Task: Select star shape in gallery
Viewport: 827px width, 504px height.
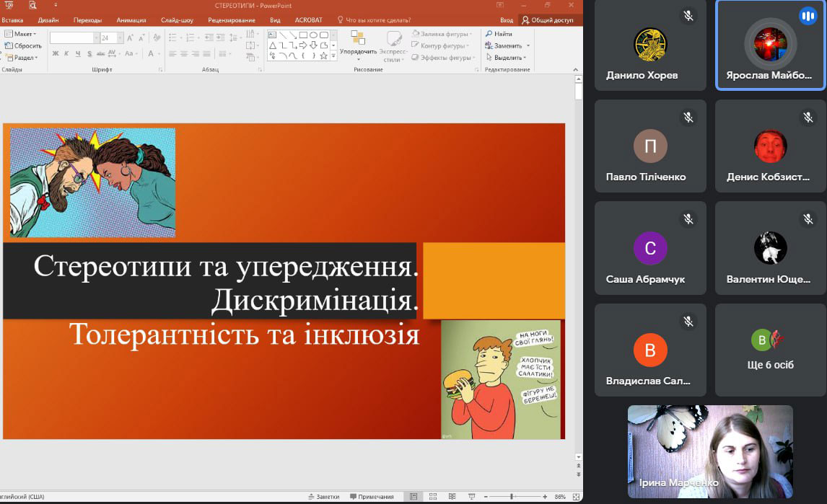Action: 323,56
